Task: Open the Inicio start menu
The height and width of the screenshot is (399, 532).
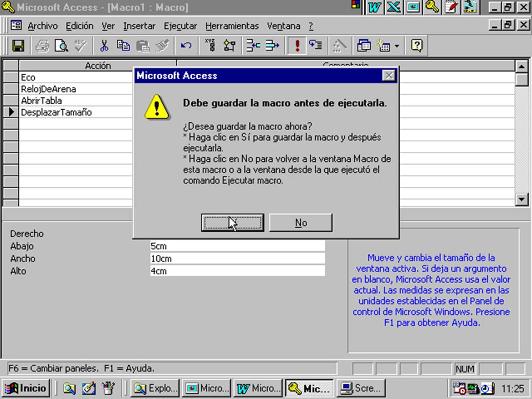Action: coord(26,388)
